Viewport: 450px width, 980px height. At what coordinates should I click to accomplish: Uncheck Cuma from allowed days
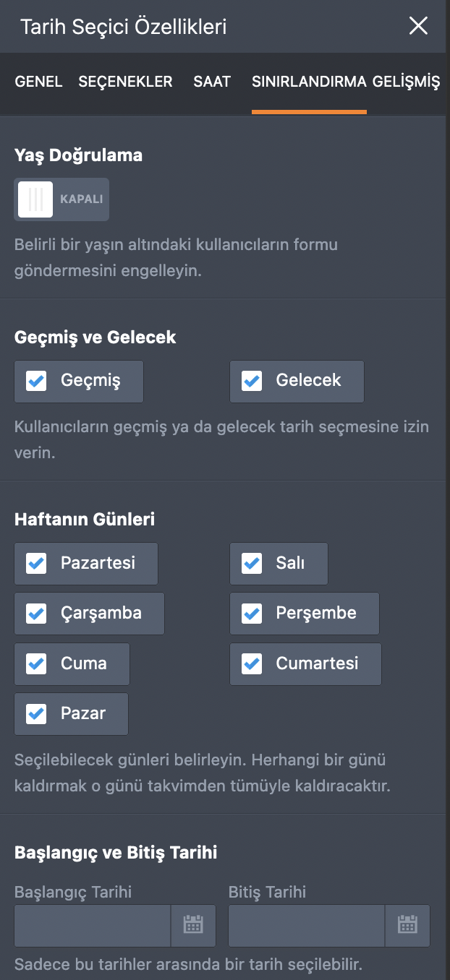pos(36,663)
